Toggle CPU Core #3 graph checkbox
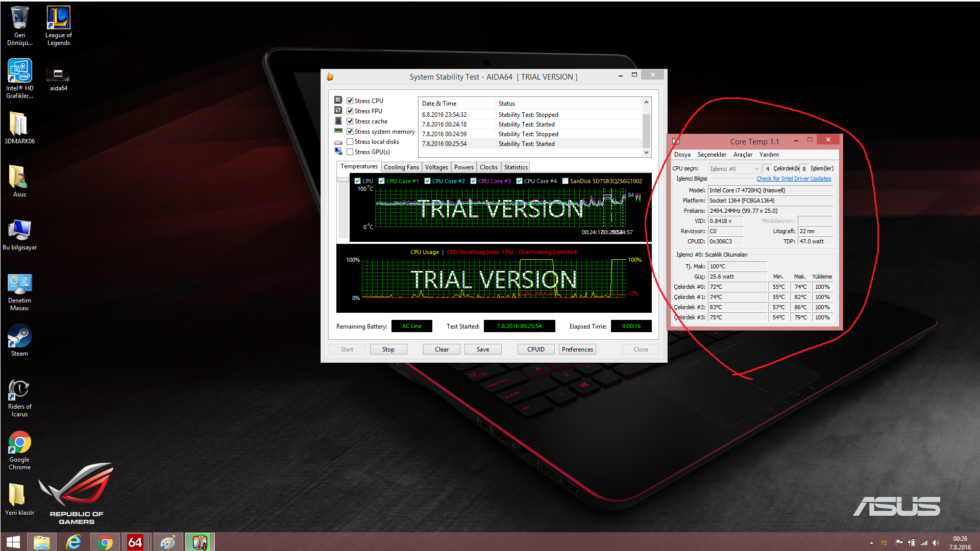The image size is (980, 551). pos(474,181)
